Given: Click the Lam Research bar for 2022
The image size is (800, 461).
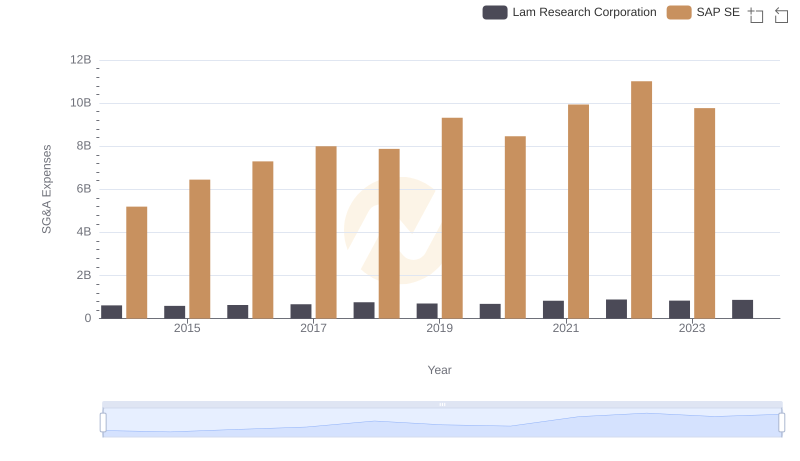Looking at the screenshot, I should (616, 309).
